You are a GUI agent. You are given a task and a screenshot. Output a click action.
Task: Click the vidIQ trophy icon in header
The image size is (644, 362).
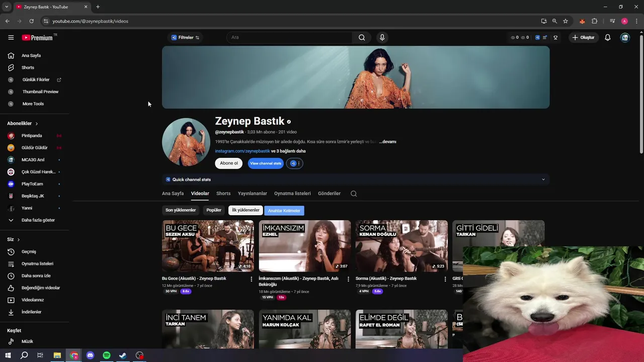555,38
